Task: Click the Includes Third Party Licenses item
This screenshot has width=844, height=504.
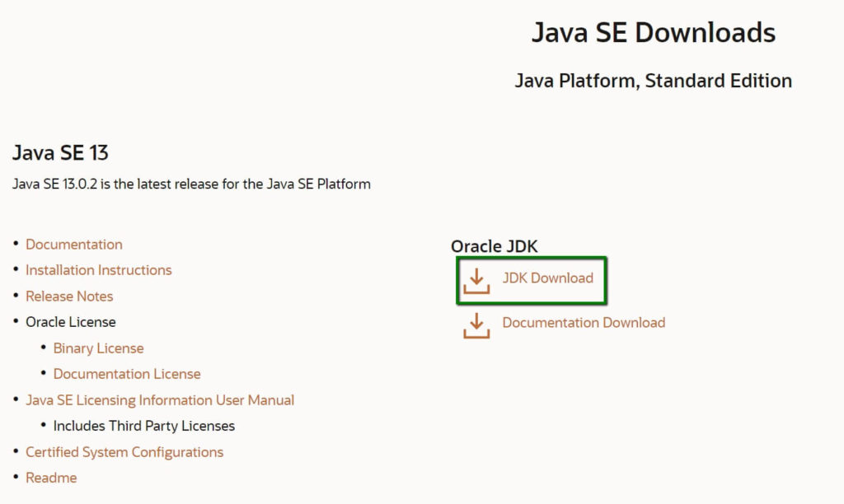Action: [143, 426]
